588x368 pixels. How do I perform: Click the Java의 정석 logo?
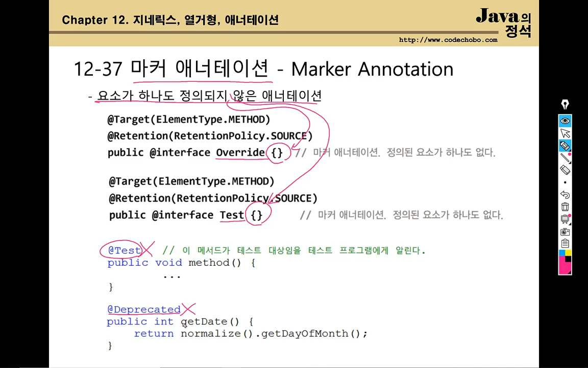(x=503, y=22)
